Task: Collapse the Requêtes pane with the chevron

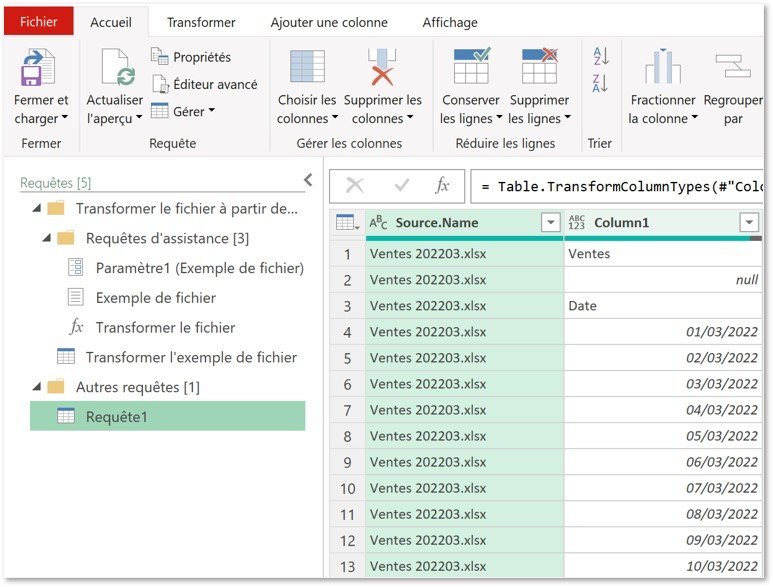Action: (x=309, y=180)
